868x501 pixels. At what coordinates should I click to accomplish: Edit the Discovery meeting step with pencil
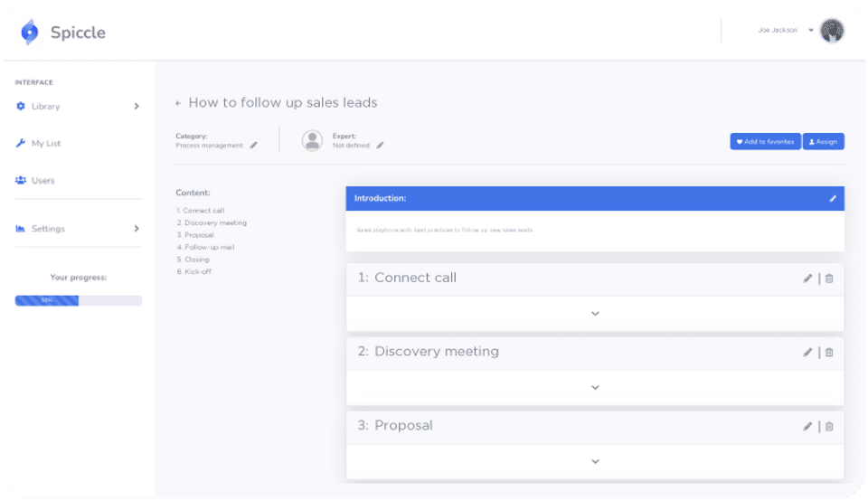pos(807,352)
